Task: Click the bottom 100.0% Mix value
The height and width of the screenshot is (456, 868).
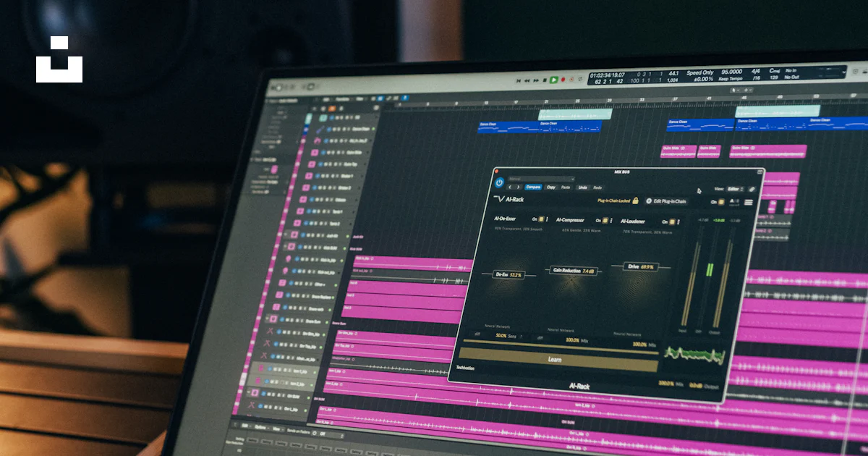Action: click(x=666, y=383)
